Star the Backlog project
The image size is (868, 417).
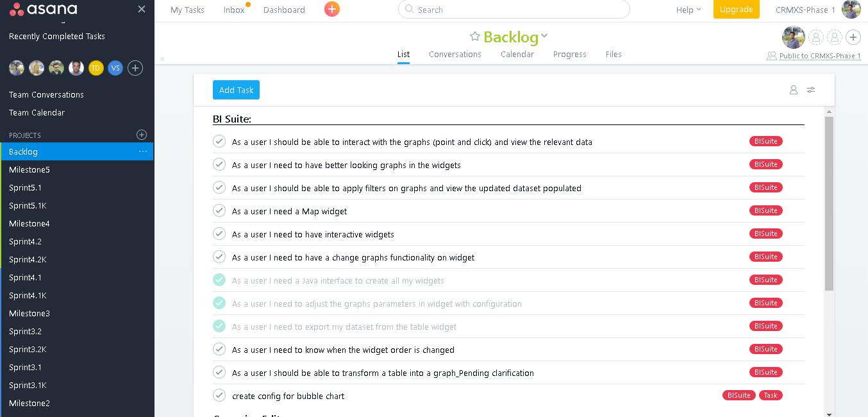click(x=474, y=37)
